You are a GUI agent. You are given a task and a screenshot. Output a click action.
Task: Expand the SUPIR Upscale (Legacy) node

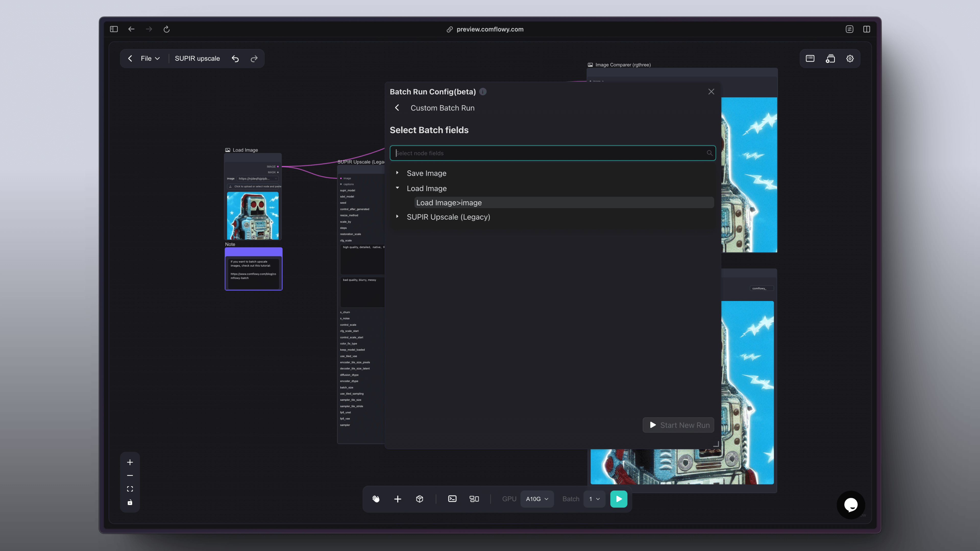397,216
